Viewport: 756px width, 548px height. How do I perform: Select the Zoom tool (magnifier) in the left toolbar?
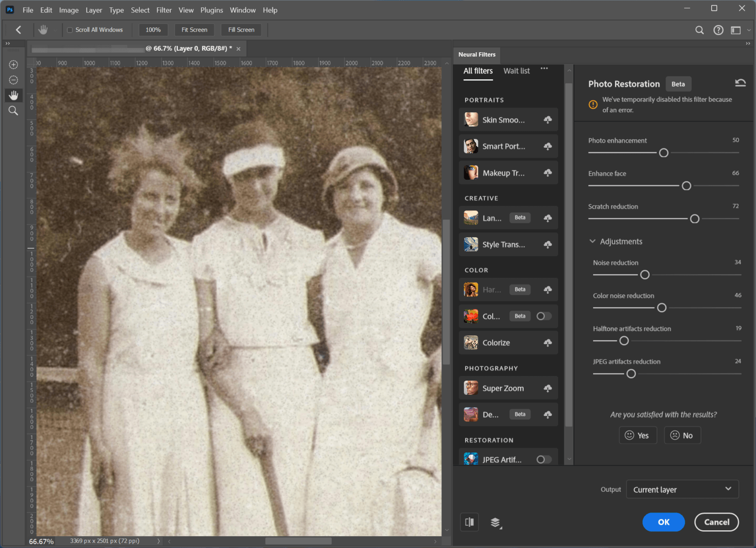tap(13, 110)
